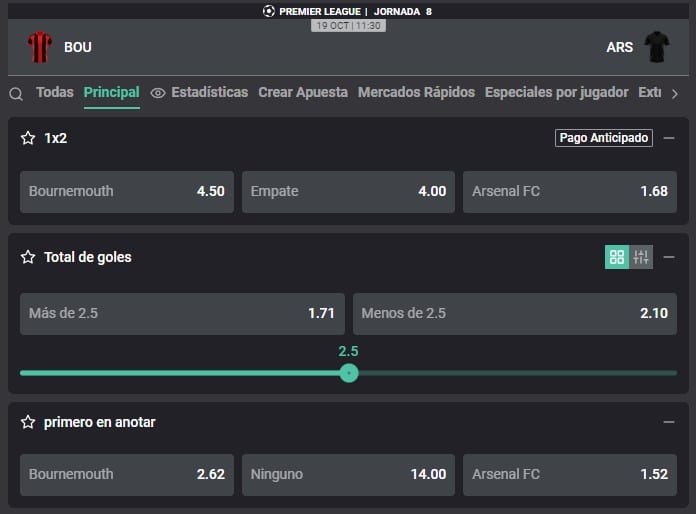Select Más de 2.5 goals odds
Screen dimensions: 696x514
coord(182,313)
